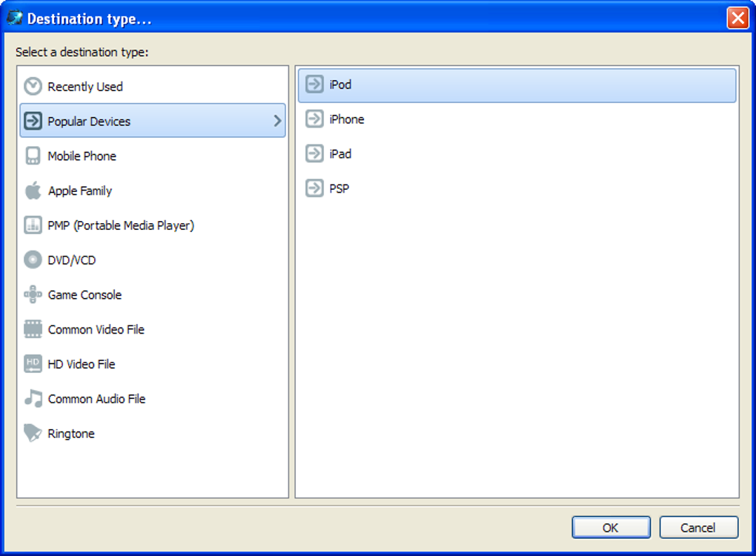Click the Popular Devices arrow icon
This screenshot has width=756, height=556.
[x=33, y=121]
